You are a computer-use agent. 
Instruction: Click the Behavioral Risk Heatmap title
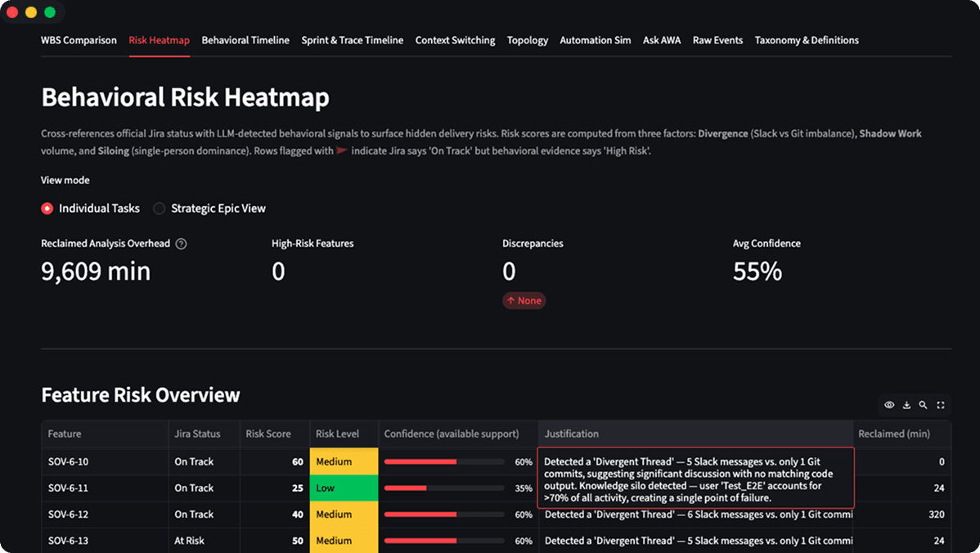[185, 97]
